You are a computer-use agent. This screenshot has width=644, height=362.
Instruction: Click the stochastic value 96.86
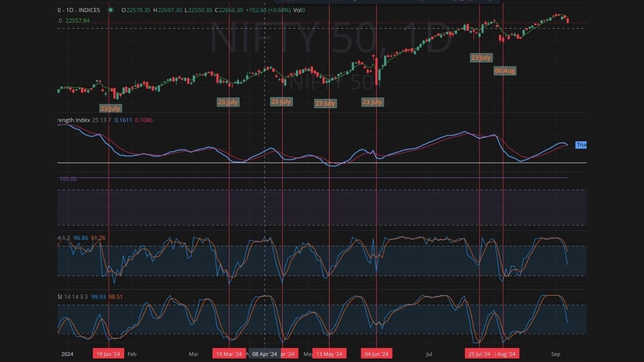click(80, 238)
